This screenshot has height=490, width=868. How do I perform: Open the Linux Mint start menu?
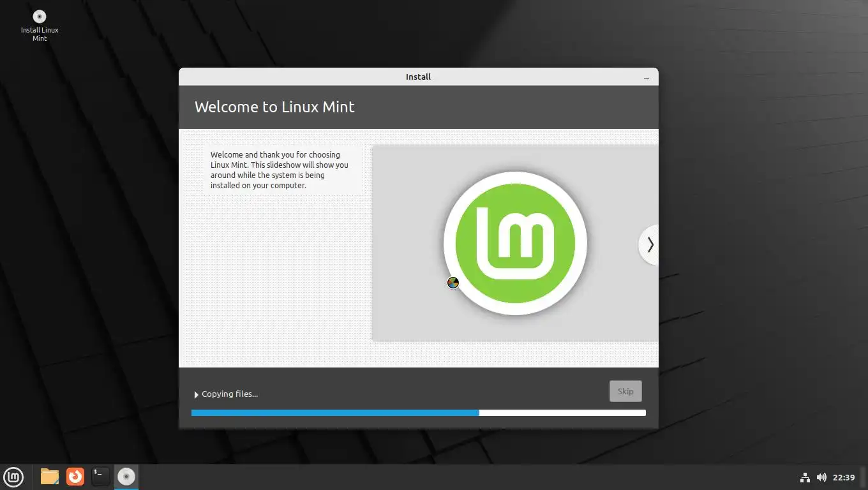click(13, 477)
